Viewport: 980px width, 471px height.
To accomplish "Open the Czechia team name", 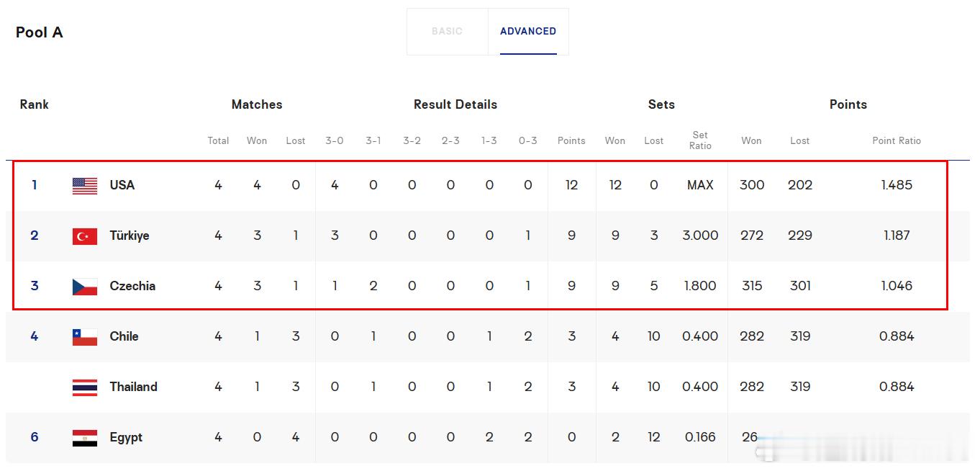I will 132,286.
